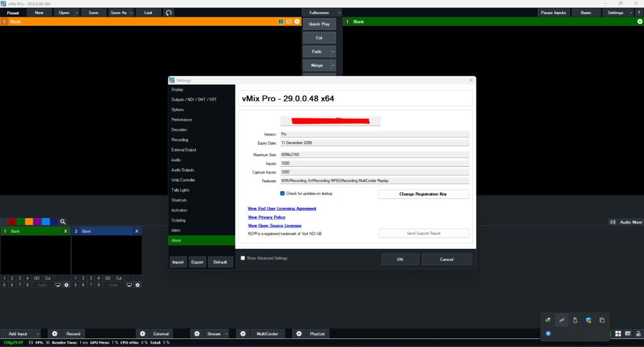
Task: Select the red input category color
Action: [12, 222]
